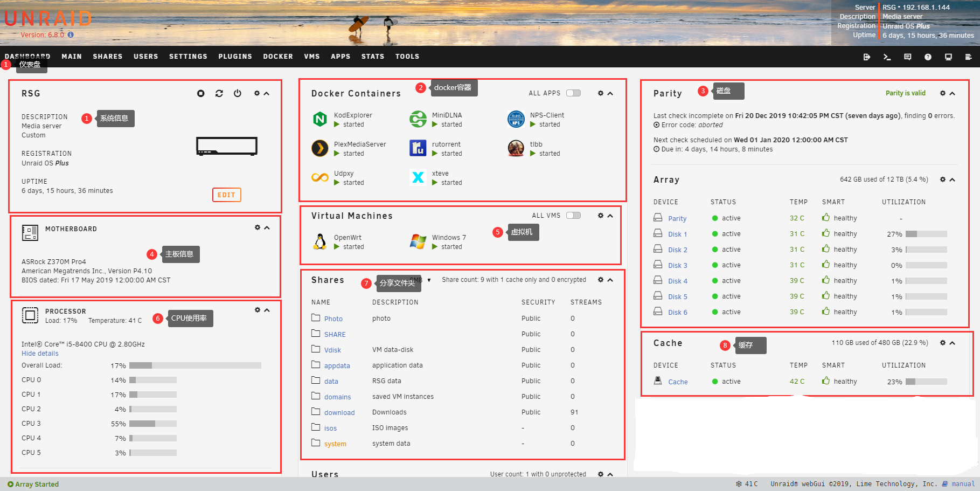Open the feedback icon in navigation bar
Viewport: 980px width, 491px height.
coord(908,57)
